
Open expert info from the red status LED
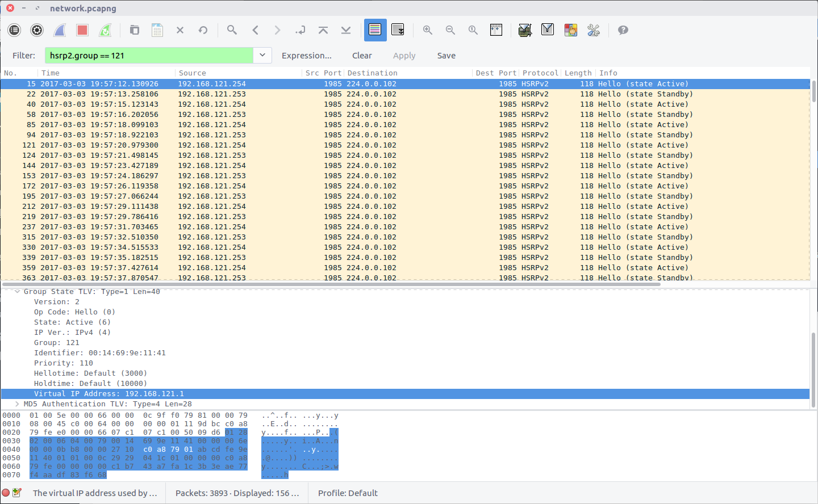click(x=6, y=493)
